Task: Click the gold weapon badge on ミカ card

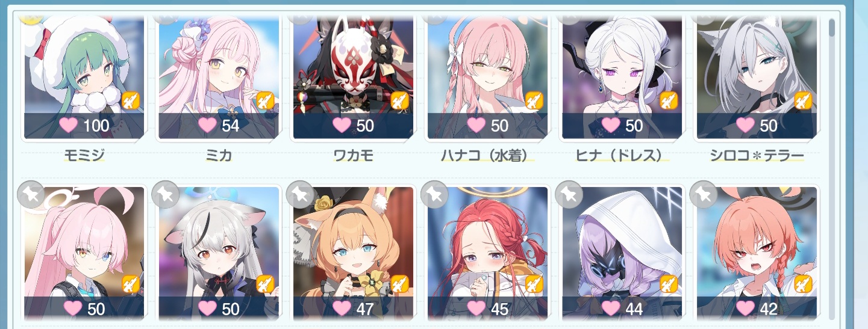Action: [x=266, y=100]
